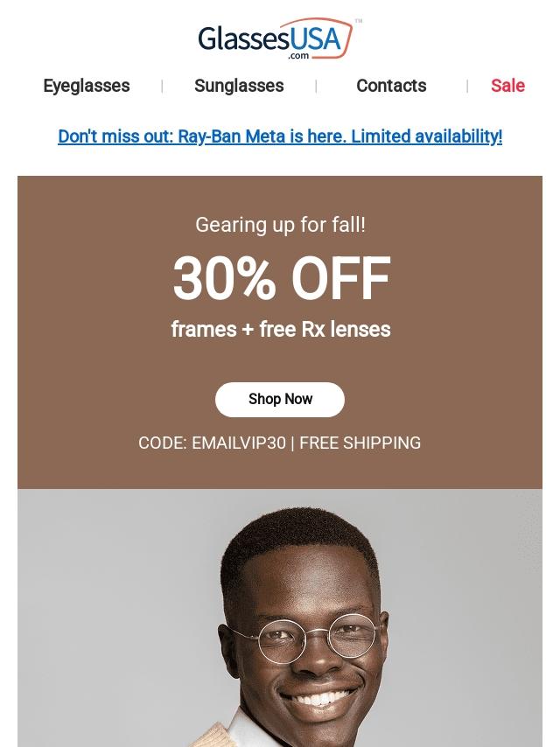Click the 30% OFF headline
560x747 pixels.
point(281,279)
